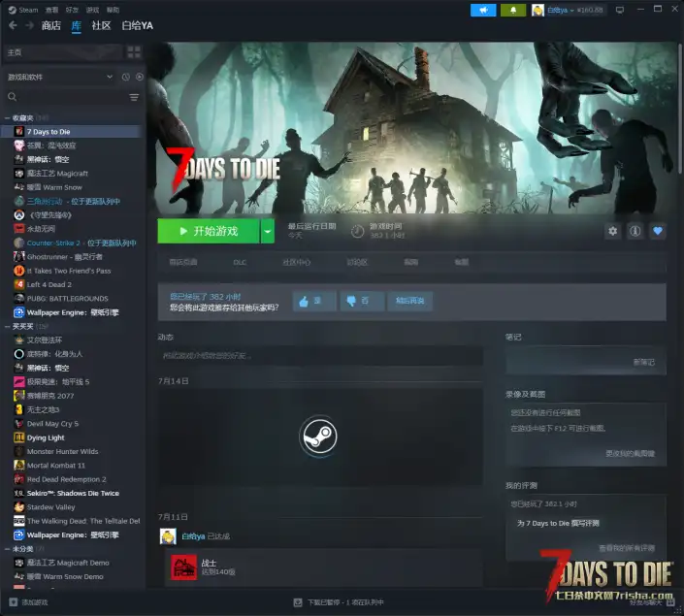Select Ghostrunner in the game list
The image size is (684, 616).
(57, 257)
